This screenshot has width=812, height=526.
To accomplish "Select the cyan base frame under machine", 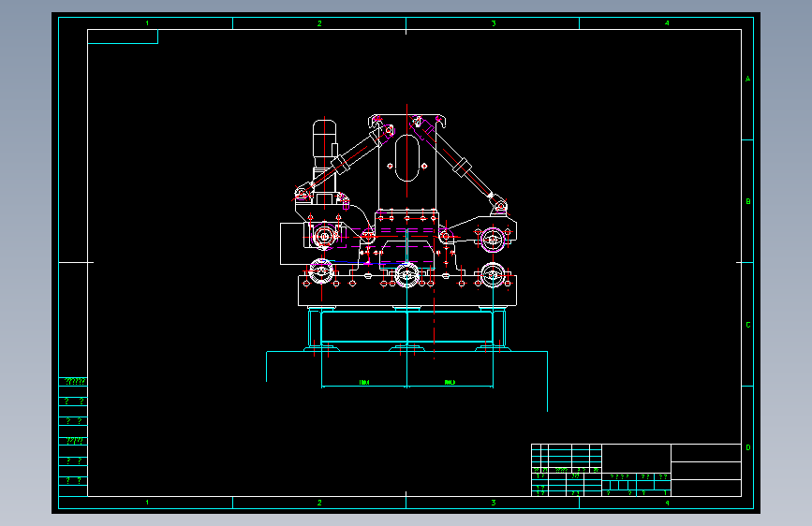I will tap(406, 329).
